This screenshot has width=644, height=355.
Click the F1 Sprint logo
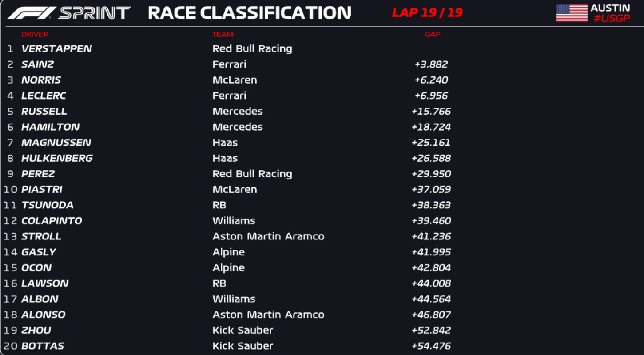(69, 13)
